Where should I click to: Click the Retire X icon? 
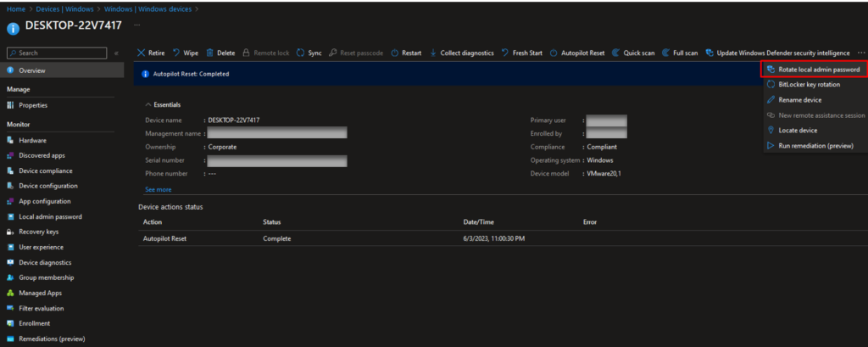(142, 53)
